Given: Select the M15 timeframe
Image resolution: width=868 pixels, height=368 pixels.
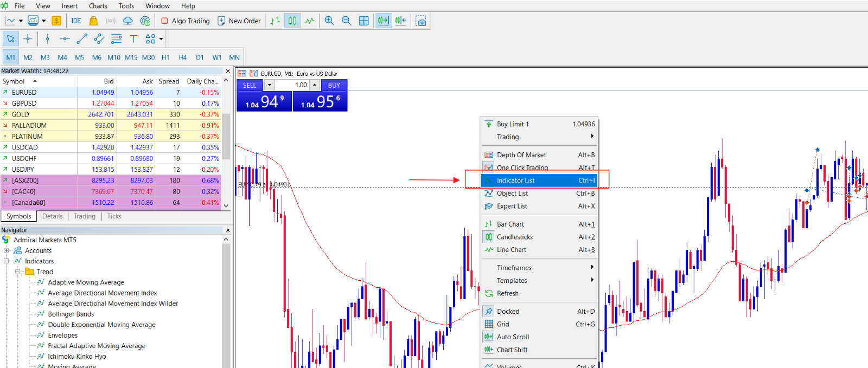Looking at the screenshot, I should (x=131, y=57).
